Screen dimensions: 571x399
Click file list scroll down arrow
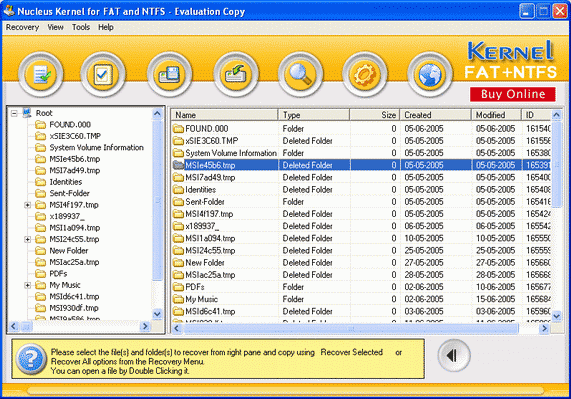(x=556, y=316)
